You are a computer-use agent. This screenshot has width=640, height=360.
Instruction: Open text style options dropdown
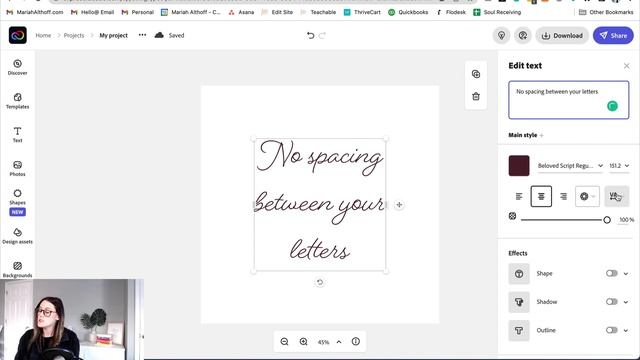pyautogui.click(x=587, y=196)
